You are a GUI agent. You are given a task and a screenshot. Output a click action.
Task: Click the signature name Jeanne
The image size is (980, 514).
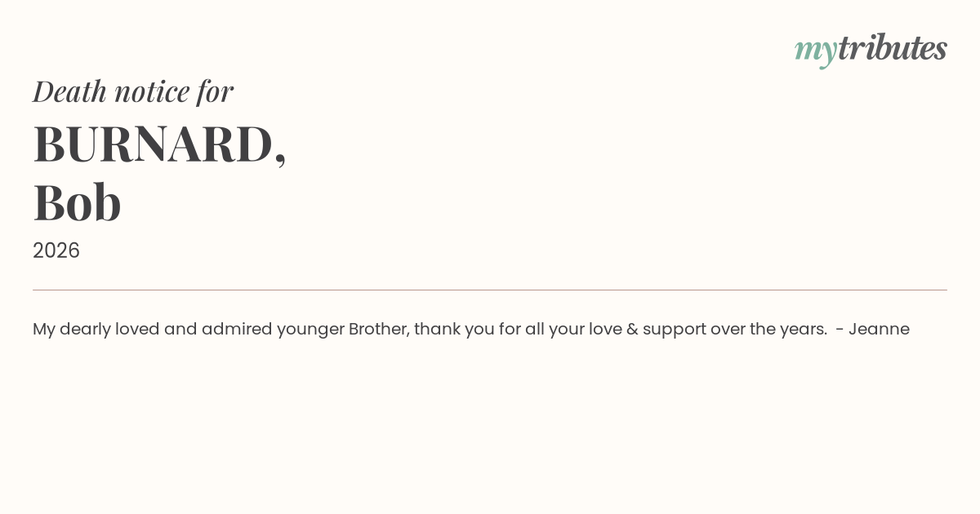coord(879,329)
